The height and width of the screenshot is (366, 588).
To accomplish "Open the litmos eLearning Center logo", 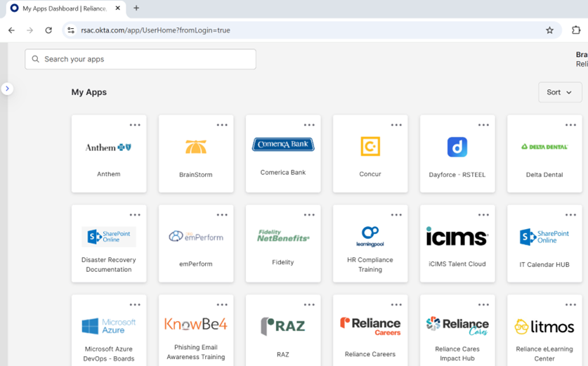I will coord(544,327).
